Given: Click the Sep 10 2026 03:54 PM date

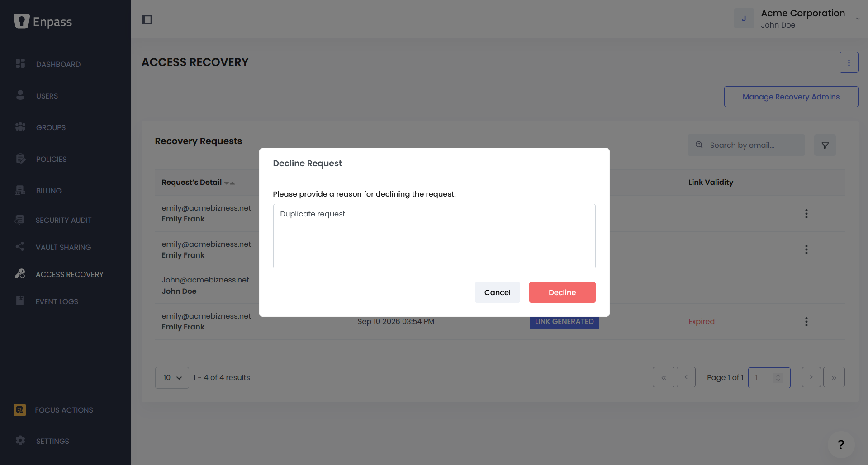Looking at the screenshot, I should coord(396,322).
